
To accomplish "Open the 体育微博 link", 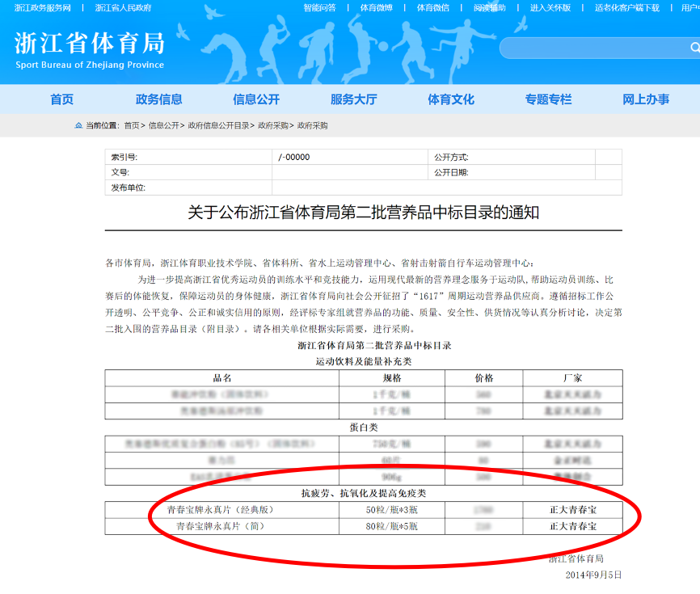I will coord(377,7).
